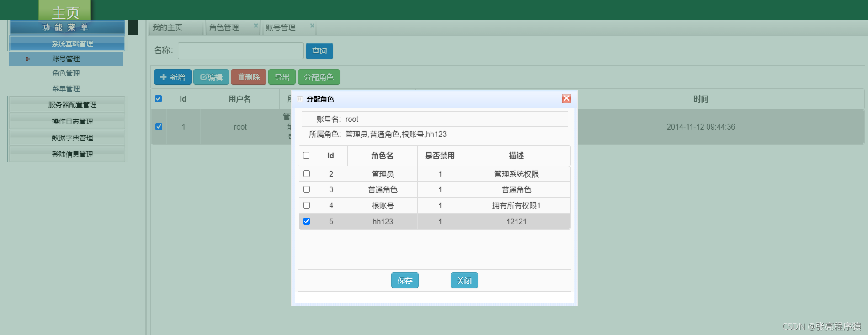Viewport: 868px width, 335px height.
Task: Sort by 描述 column header in dialog
Action: tap(517, 156)
